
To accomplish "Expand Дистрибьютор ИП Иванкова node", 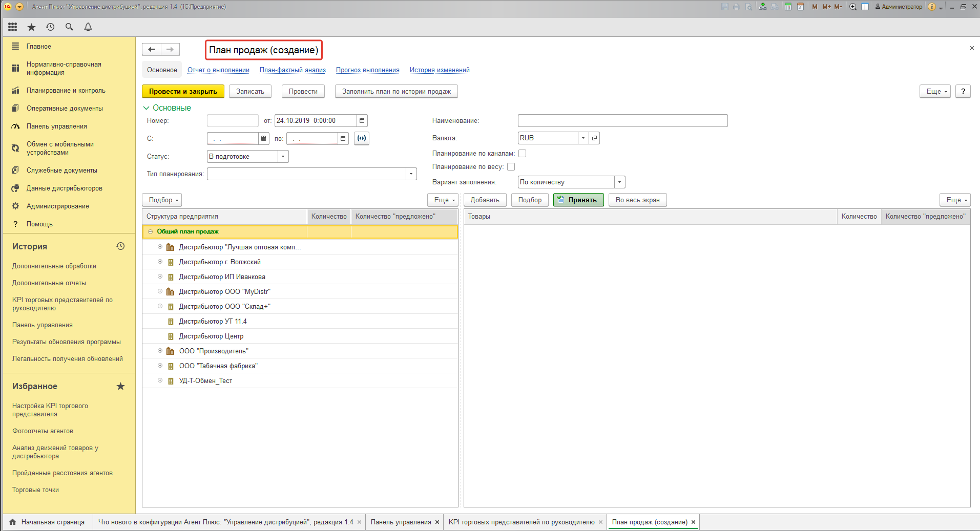I will click(x=160, y=277).
